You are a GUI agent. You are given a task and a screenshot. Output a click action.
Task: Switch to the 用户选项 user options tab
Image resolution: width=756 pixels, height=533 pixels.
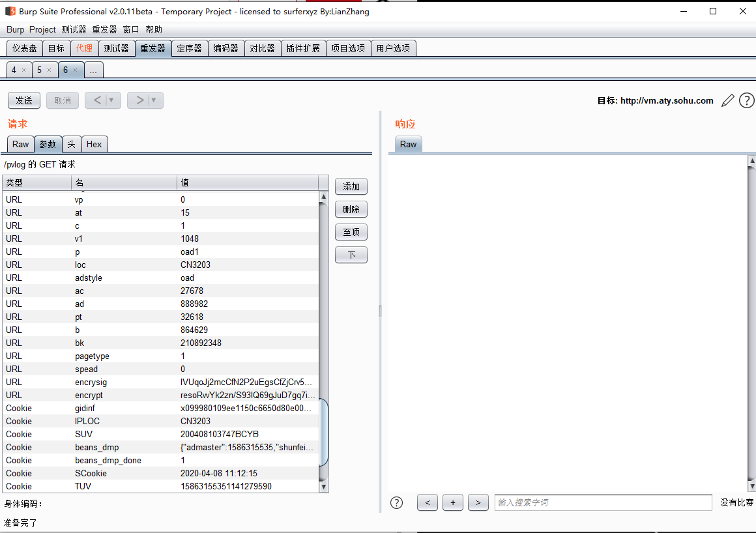point(394,48)
